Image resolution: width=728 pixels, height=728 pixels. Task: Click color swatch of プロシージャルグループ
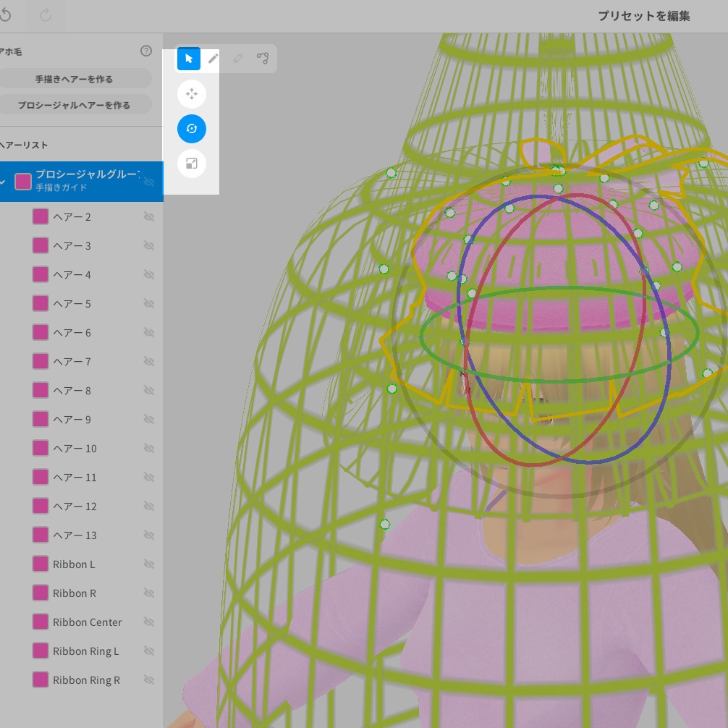click(23, 182)
